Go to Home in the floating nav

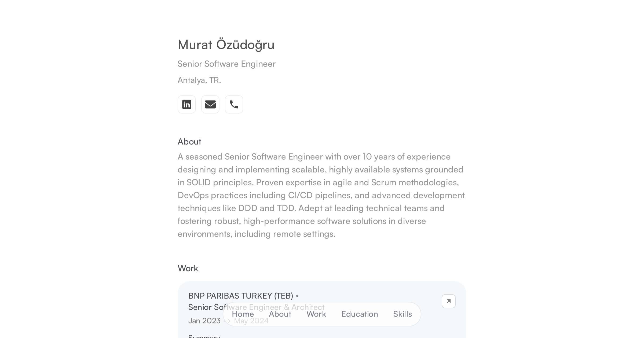tap(243, 314)
